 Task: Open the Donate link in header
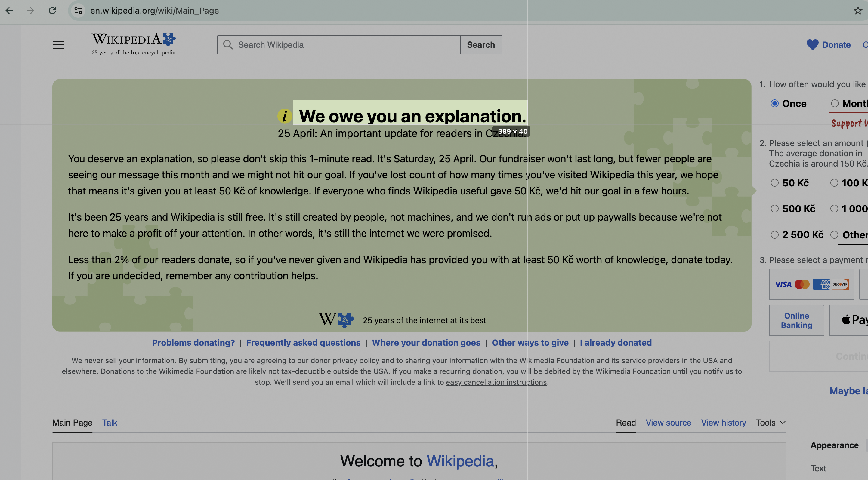point(836,45)
